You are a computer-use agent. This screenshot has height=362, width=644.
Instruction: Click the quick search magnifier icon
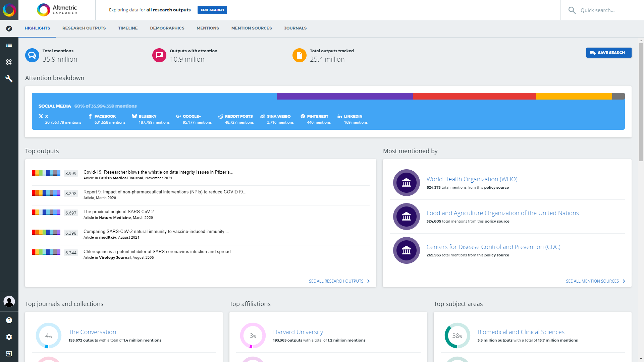tap(572, 10)
